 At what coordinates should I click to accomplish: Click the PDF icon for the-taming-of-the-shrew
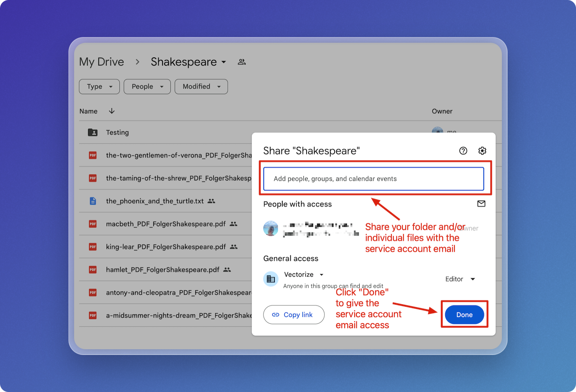pyautogui.click(x=93, y=178)
